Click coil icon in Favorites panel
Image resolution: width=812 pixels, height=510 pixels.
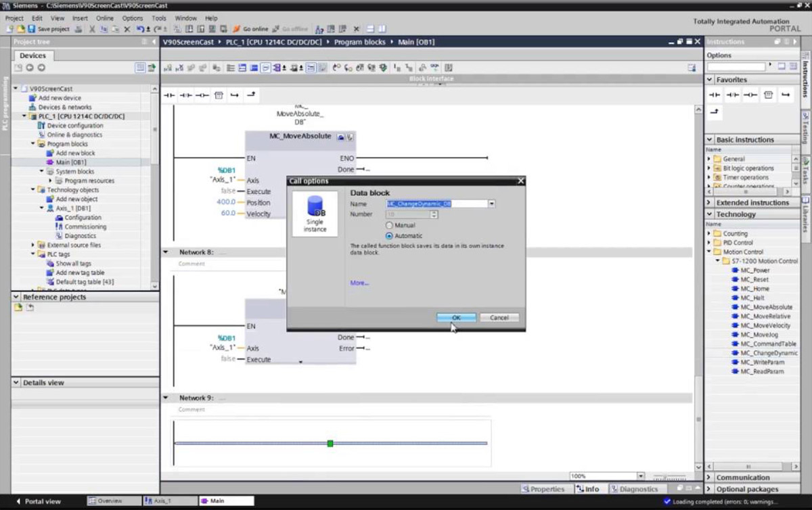750,95
